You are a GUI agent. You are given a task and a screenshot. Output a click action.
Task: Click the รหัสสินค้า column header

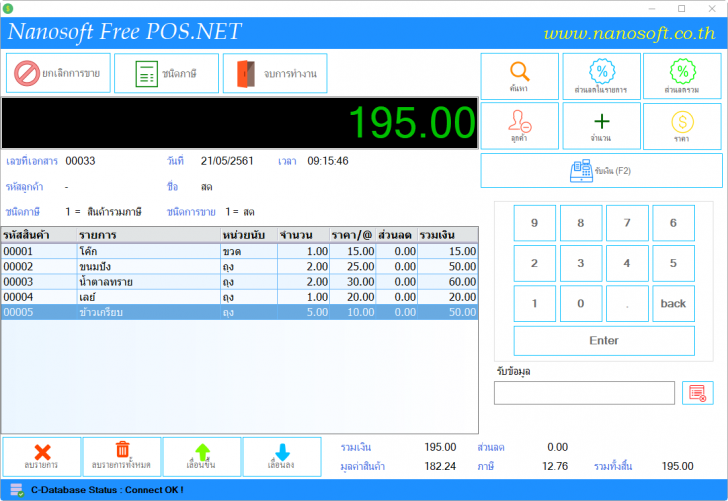click(x=39, y=235)
